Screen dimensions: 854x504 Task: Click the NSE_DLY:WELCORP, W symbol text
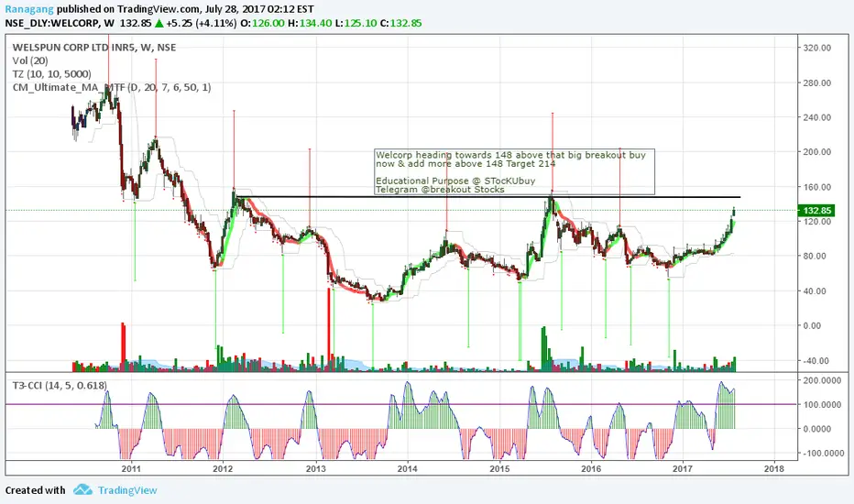point(60,23)
